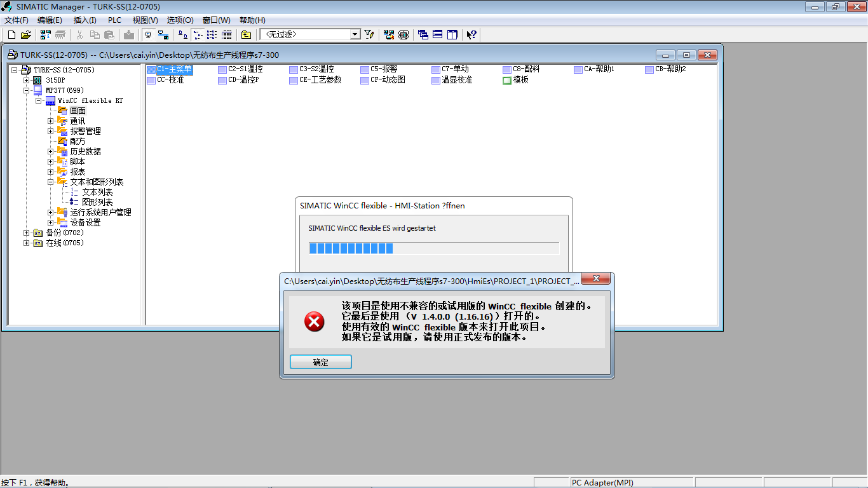Switch to Large Icons view

(x=183, y=34)
